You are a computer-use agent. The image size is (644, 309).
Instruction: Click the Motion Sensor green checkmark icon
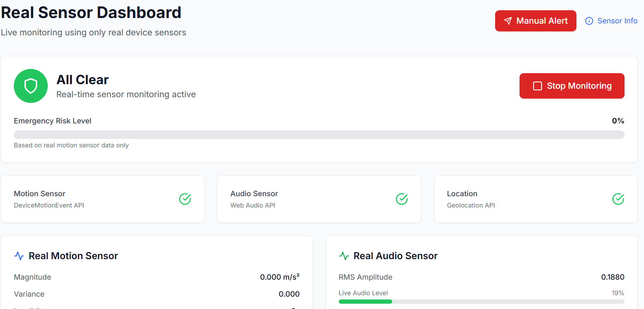click(x=185, y=199)
